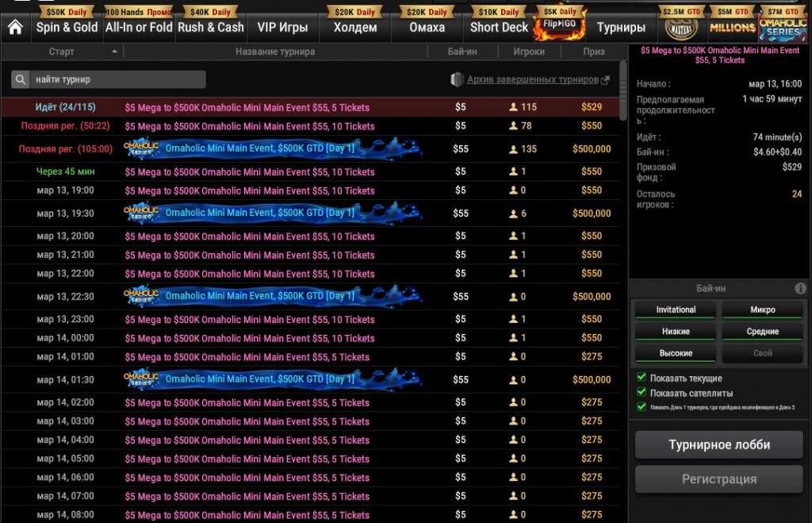Select the MILLIONS series logo
812x523 pixels.
[732, 25]
